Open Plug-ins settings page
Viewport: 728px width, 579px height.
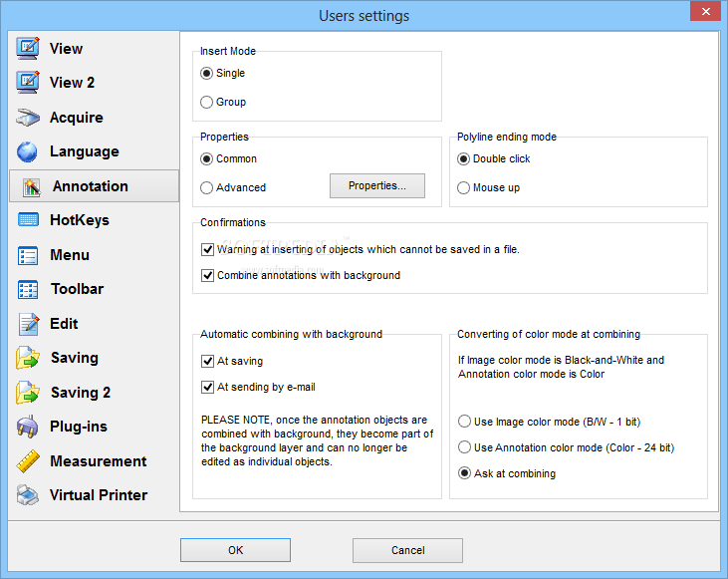pos(79,428)
